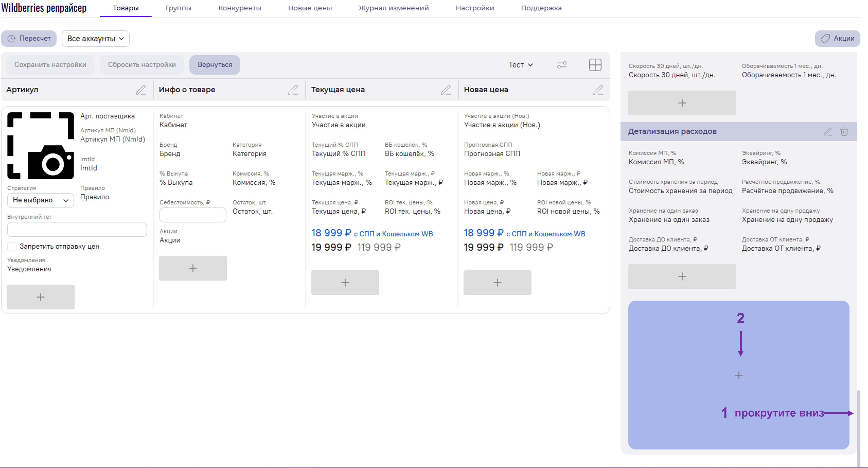Click the grid layout icon
The image size is (868, 468).
[x=595, y=65]
